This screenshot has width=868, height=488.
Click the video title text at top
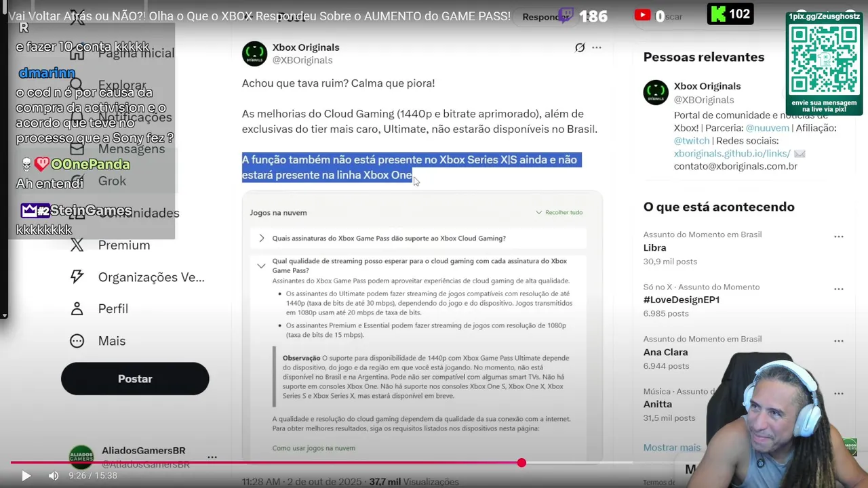click(260, 16)
